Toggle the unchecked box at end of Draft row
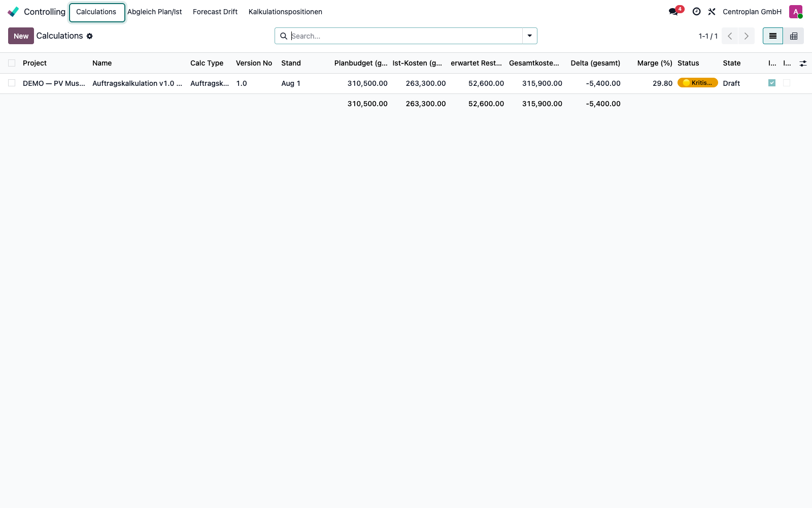812x508 pixels. [787, 83]
